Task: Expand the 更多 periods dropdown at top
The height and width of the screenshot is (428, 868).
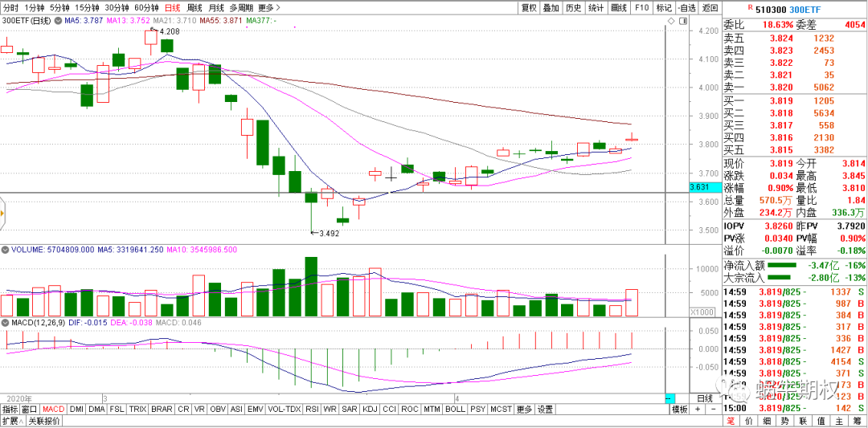Action: coord(269,8)
